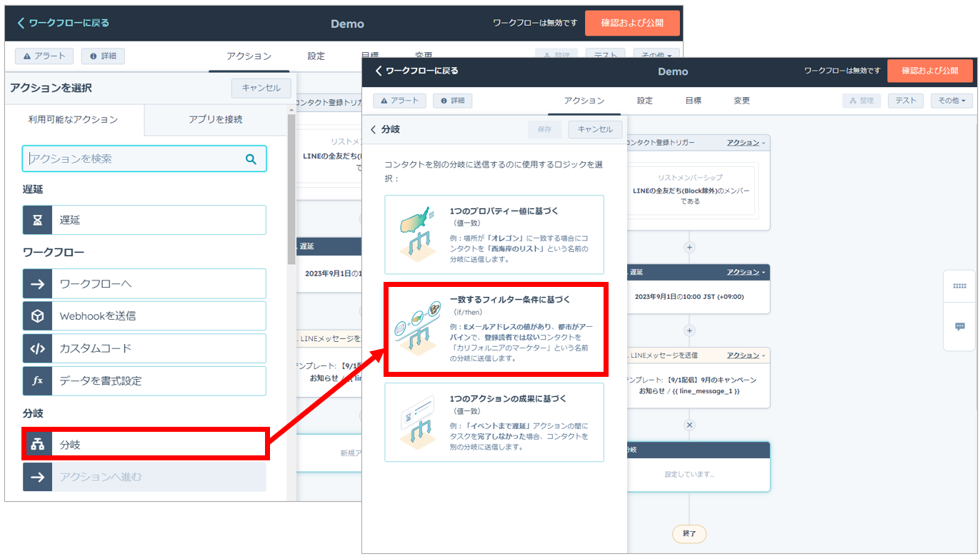
Task: Open the 設定 tab in front window
Action: point(645,101)
